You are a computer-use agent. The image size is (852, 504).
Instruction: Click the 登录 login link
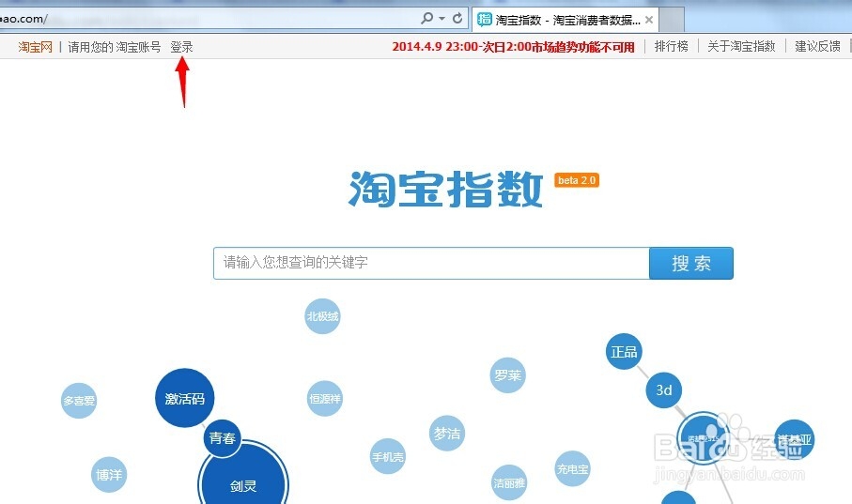pyautogui.click(x=181, y=47)
